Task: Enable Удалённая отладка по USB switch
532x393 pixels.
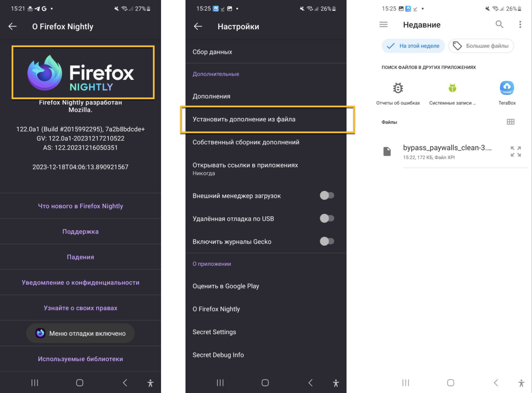Action: pos(327,219)
